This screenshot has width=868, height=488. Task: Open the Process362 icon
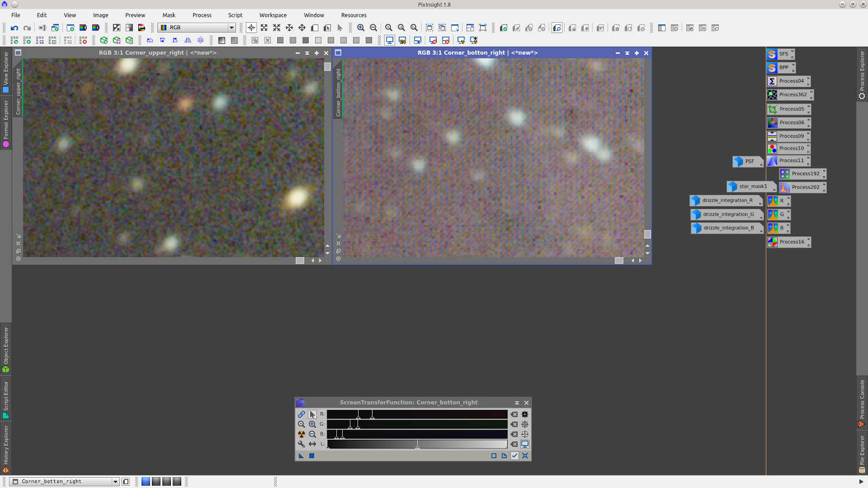pyautogui.click(x=790, y=95)
